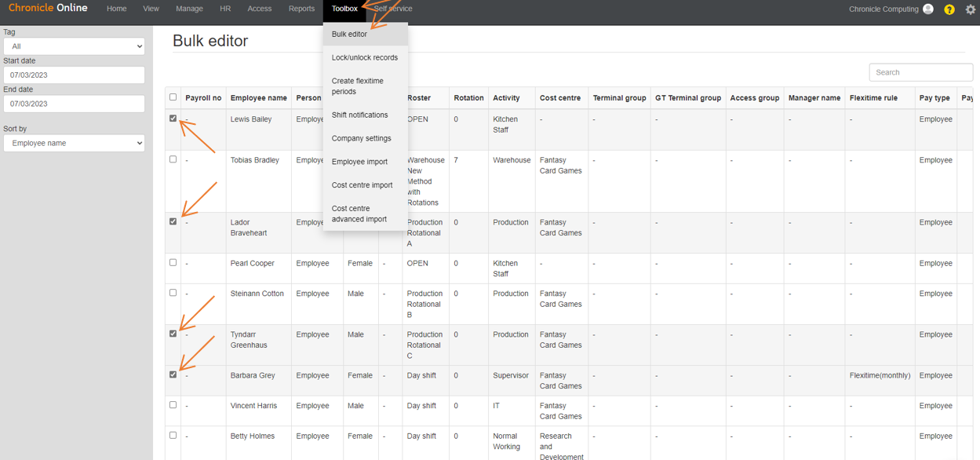The image size is (980, 460).
Task: Click the Search input field
Action: pos(920,72)
